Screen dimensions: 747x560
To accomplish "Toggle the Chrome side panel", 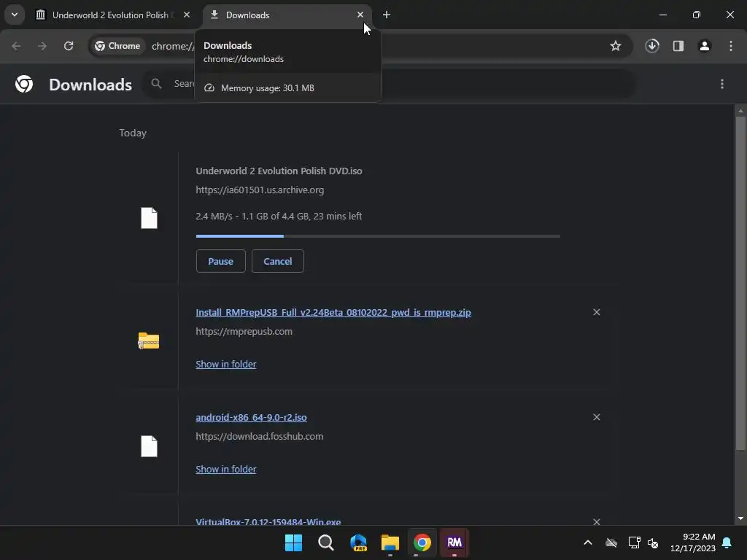I will click(x=678, y=46).
